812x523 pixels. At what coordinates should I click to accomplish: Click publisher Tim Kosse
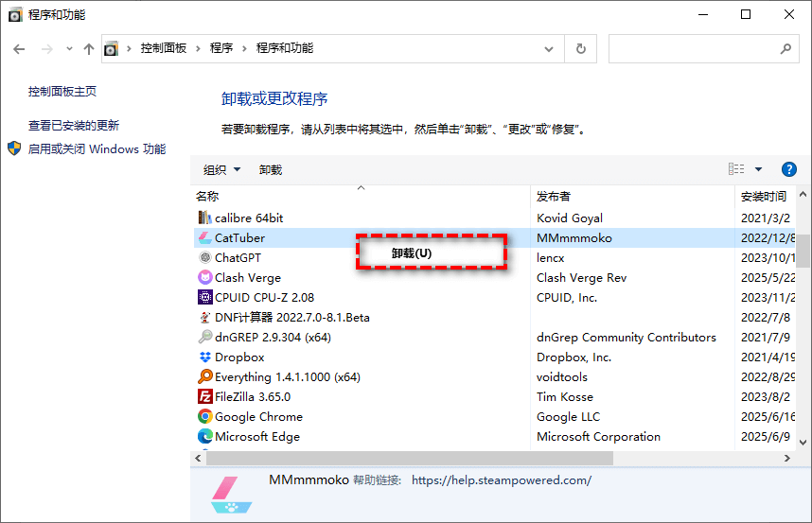click(x=564, y=397)
